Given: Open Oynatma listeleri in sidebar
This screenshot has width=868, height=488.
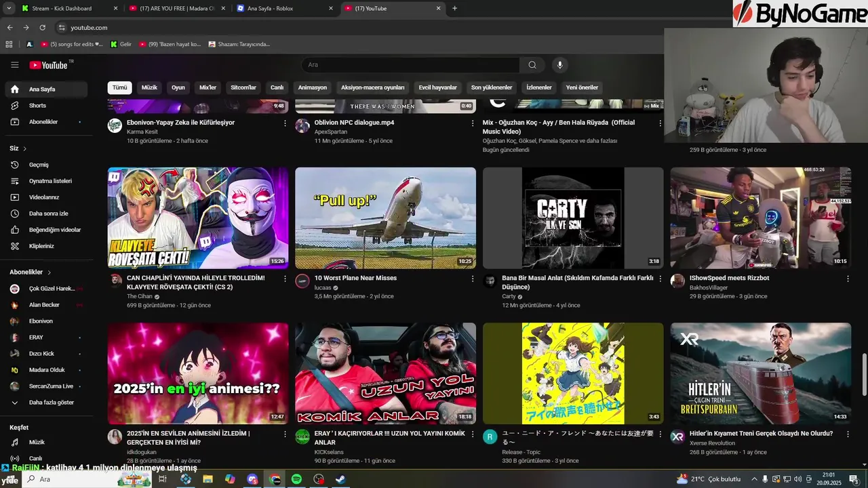Looking at the screenshot, I should 46,181.
